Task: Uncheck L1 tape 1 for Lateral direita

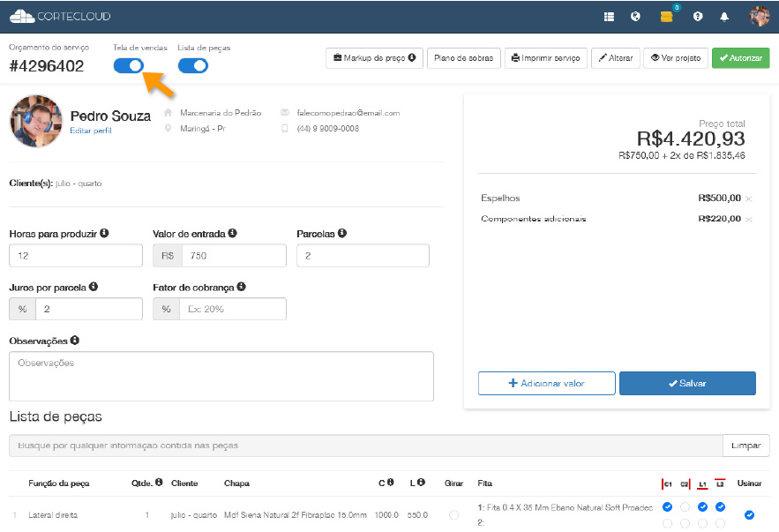Action: pos(702,507)
